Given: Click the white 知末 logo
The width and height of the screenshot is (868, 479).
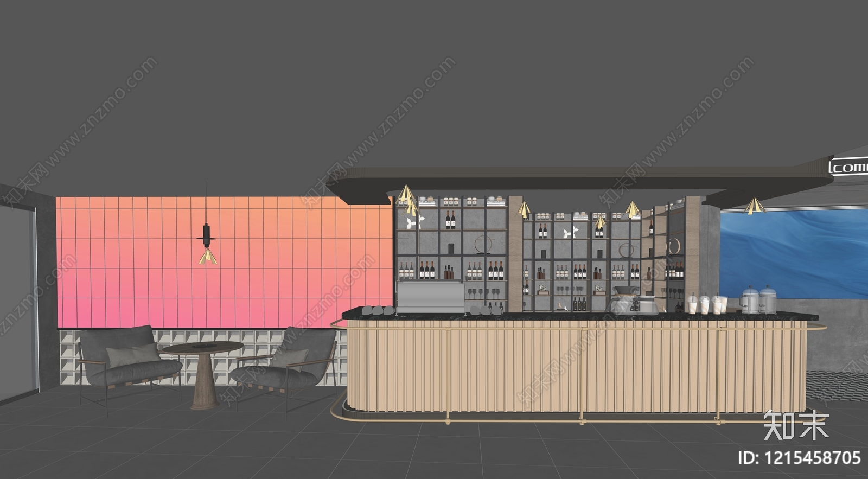Looking at the screenshot, I should [795, 426].
